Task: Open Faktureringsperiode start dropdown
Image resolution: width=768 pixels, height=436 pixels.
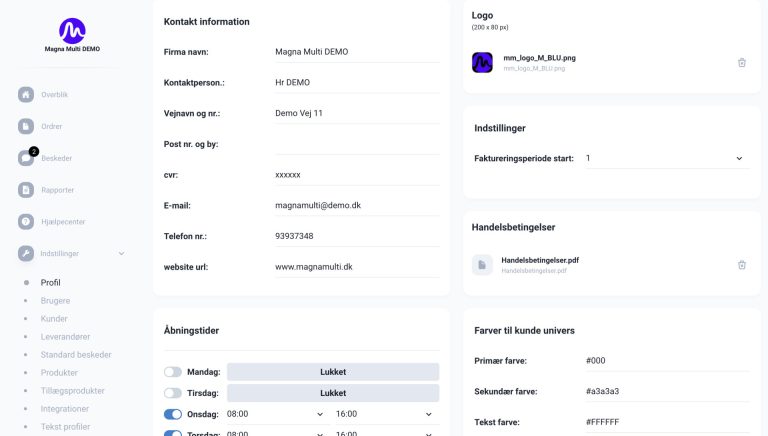Action: point(668,158)
